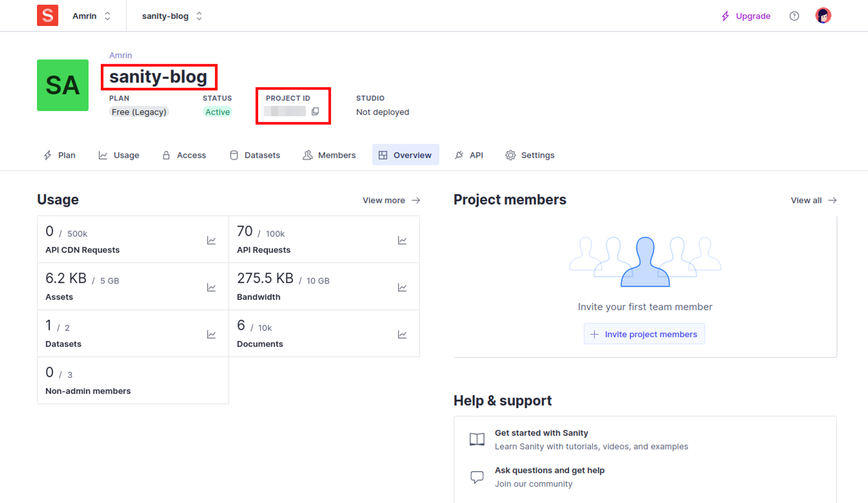Viewport: 868px width, 503px height.
Task: Open the Settings tab
Action: tap(530, 155)
